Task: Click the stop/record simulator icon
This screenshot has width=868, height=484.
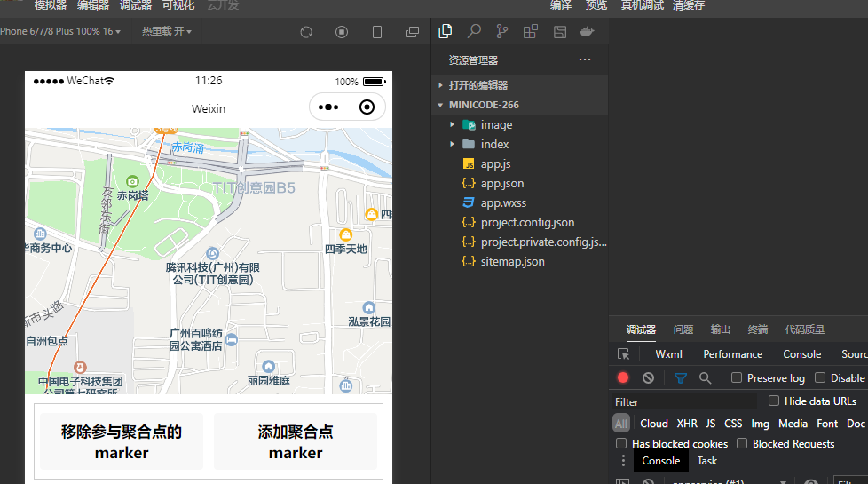Action: coord(342,32)
